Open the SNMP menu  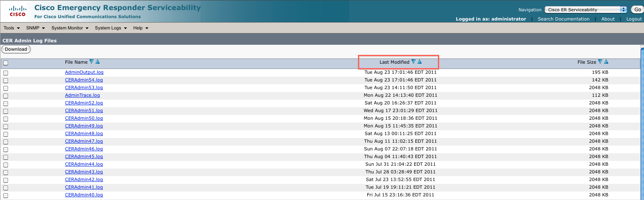tap(36, 28)
